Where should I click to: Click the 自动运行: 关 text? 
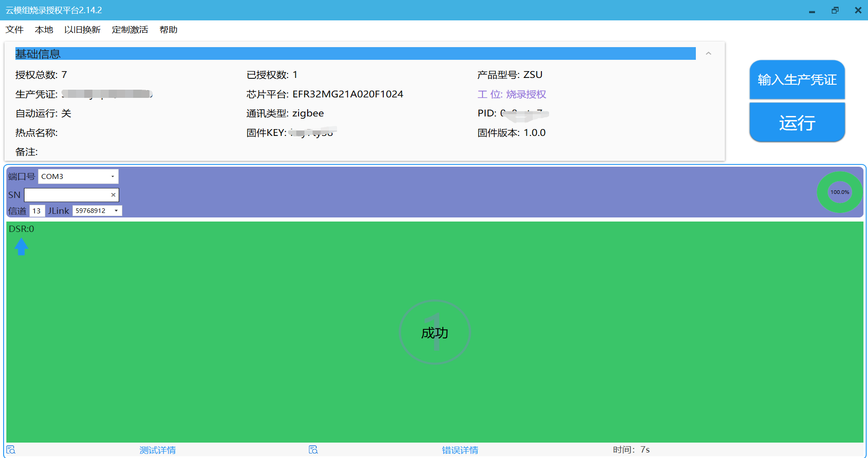coord(43,113)
